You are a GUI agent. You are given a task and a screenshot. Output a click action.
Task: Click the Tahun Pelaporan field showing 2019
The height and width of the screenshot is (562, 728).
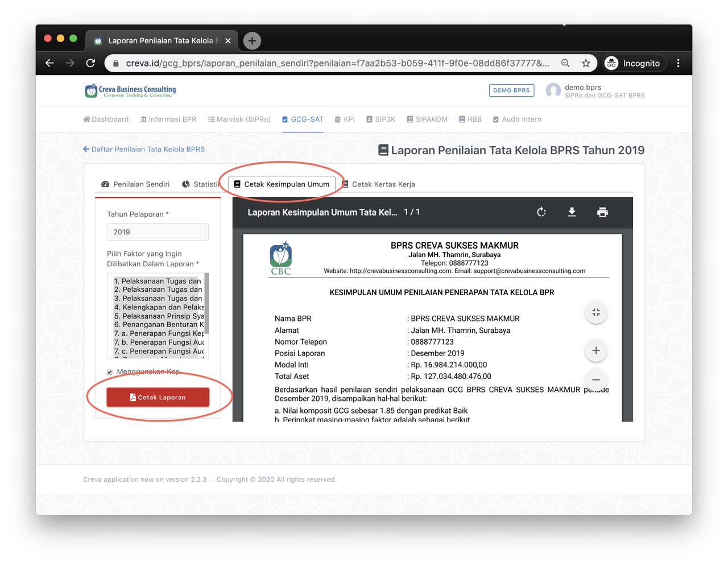[158, 232]
